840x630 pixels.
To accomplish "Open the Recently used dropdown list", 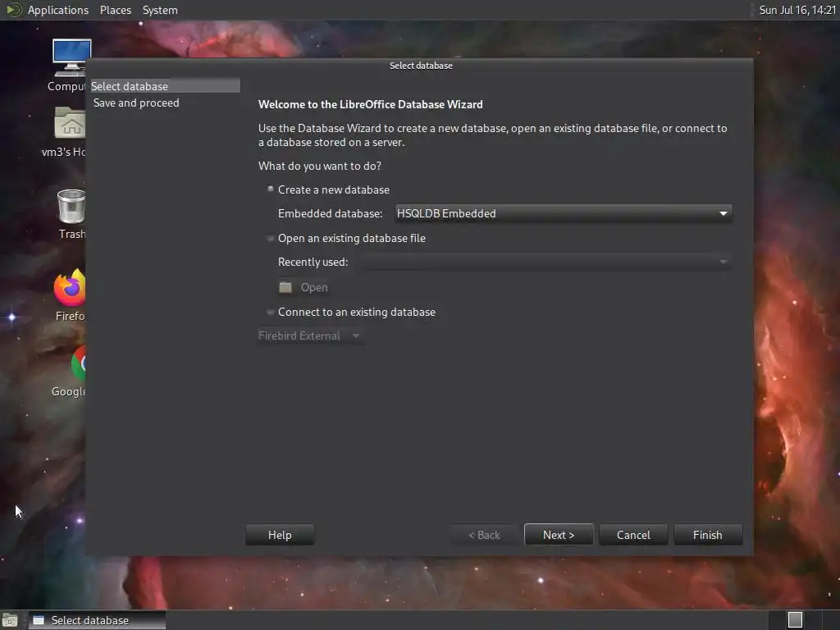I will (x=545, y=262).
